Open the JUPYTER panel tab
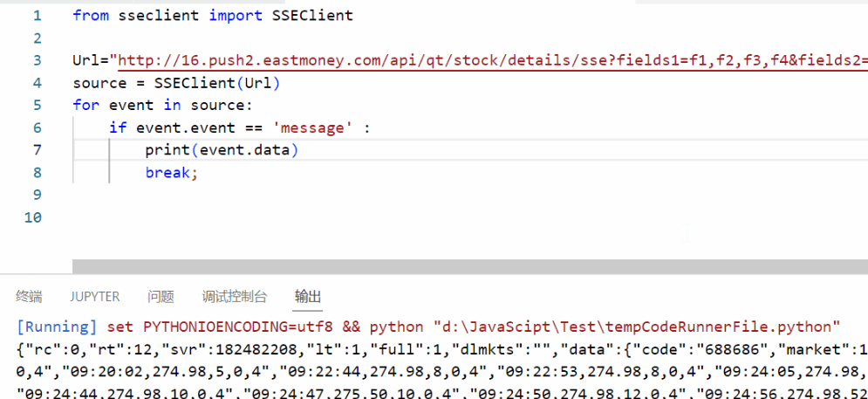This screenshot has height=399, width=868. pos(95,296)
